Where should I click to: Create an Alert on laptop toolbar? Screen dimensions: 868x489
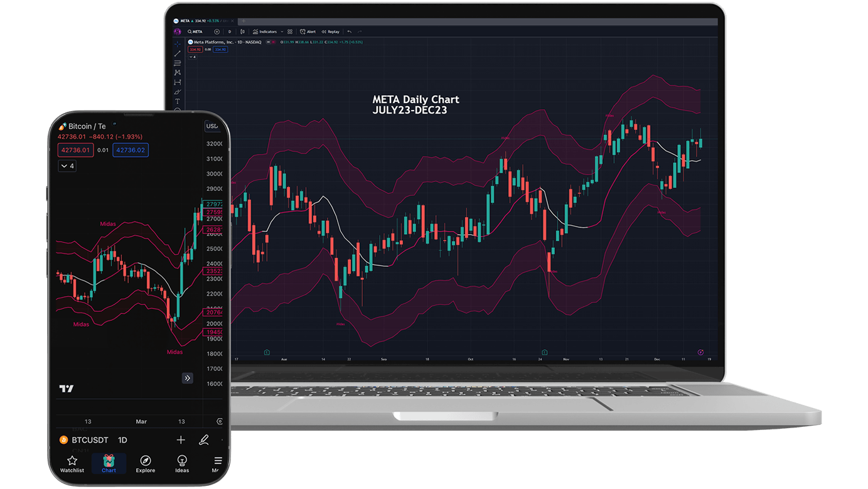coord(308,31)
